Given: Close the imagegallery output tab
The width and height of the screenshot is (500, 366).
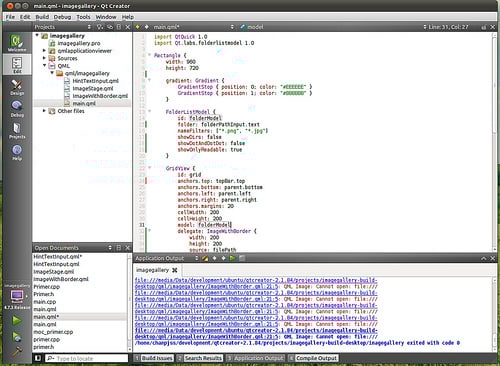Looking at the screenshot, I should click(x=175, y=270).
